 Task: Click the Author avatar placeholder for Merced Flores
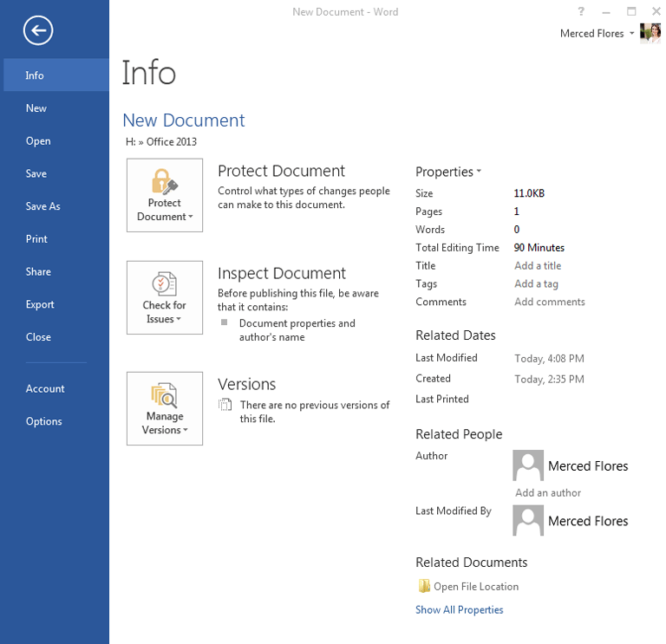528,465
